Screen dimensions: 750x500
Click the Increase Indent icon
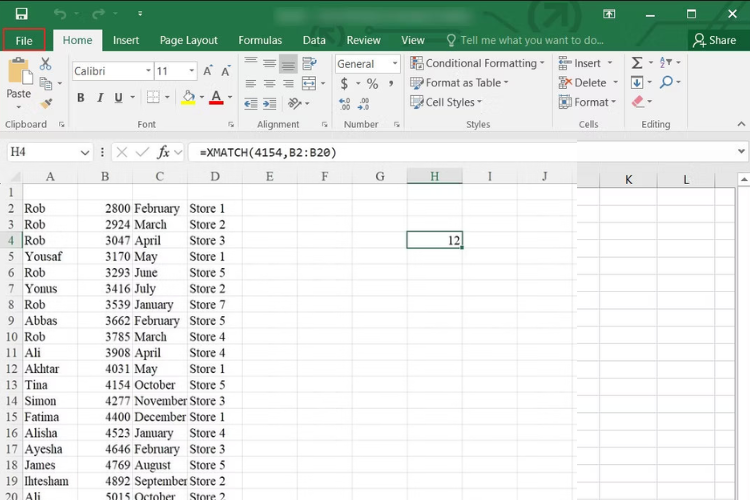tap(270, 103)
